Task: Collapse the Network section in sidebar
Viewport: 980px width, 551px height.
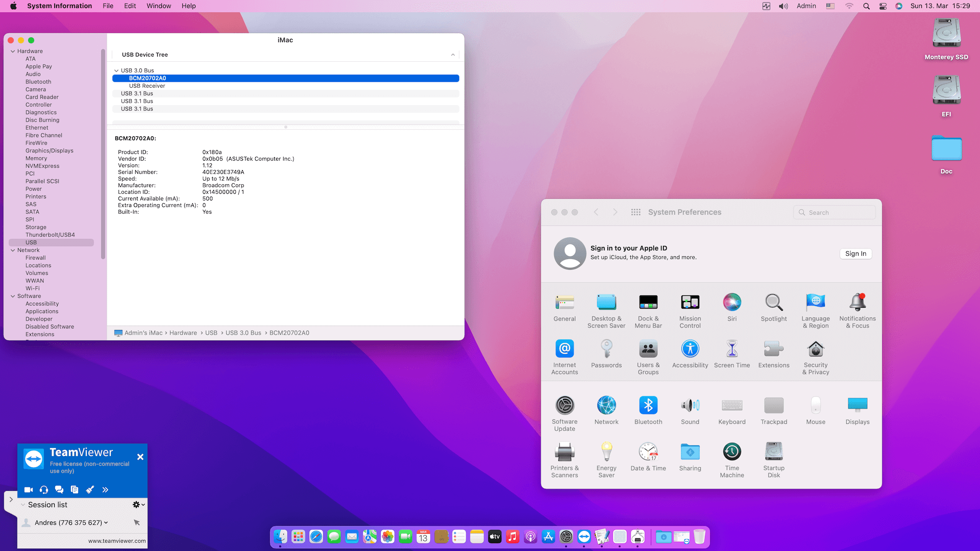Action: pyautogui.click(x=12, y=250)
